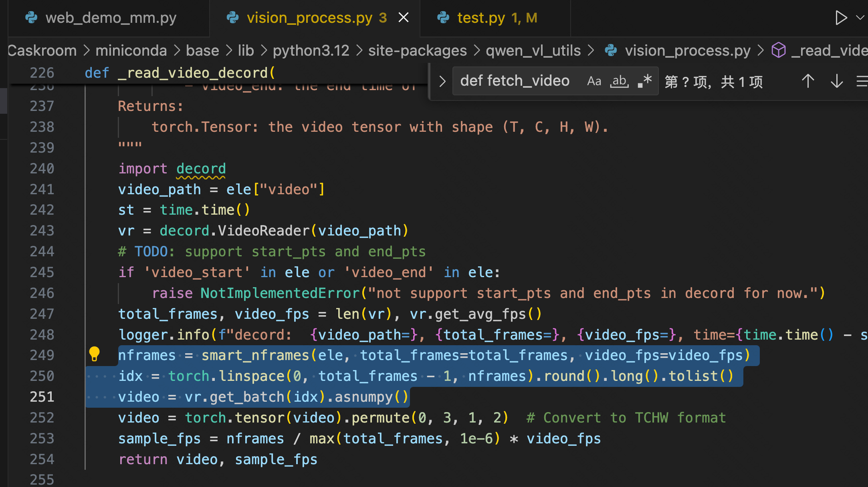
Task: Expand the find widget replace toggle
Action: point(442,81)
